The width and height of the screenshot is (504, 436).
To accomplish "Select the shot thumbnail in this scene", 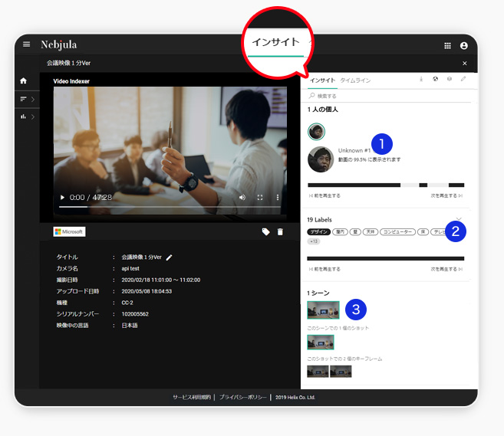I will pos(321,343).
